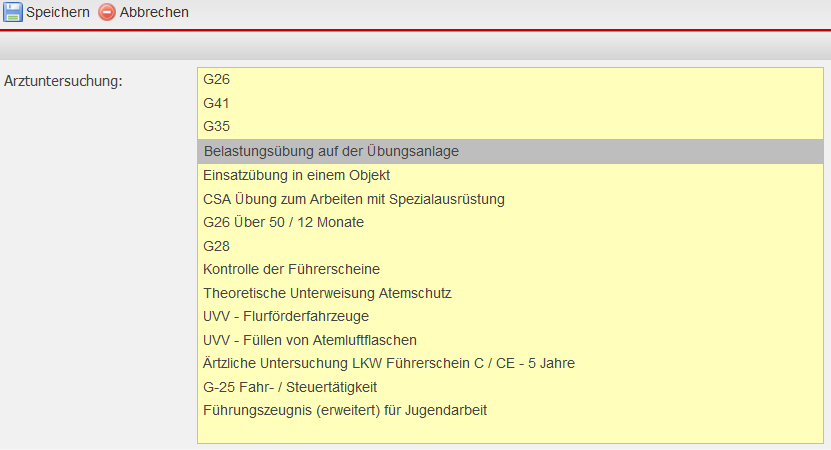The width and height of the screenshot is (831, 450).
Task: Choose G26 Über 50 / 12 Monate
Action: click(x=283, y=222)
